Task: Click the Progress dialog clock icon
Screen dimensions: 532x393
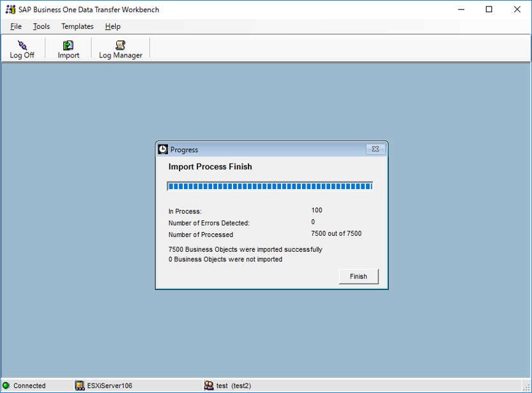Action: 163,150
